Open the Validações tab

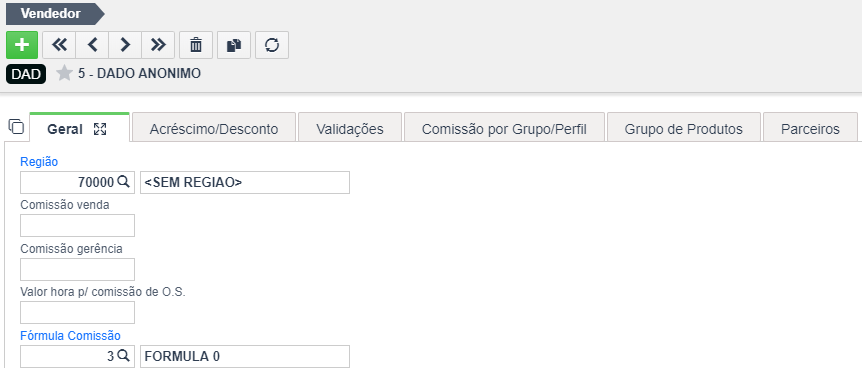[x=350, y=129]
